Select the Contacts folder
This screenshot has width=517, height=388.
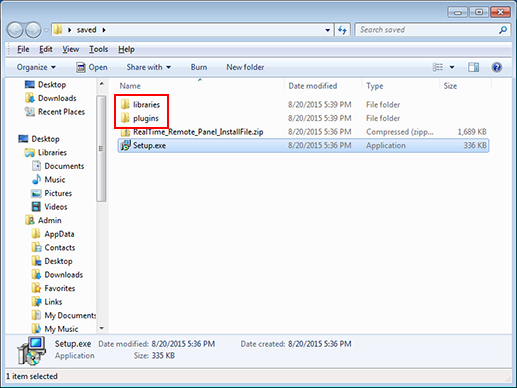coord(53,248)
